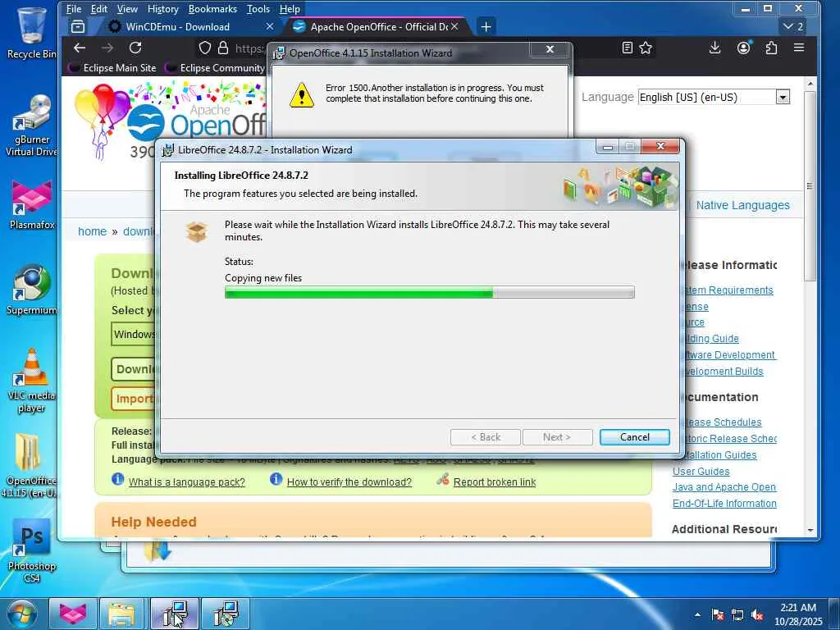
Task: Open System Requirements link in sidebar
Action: 729,290
